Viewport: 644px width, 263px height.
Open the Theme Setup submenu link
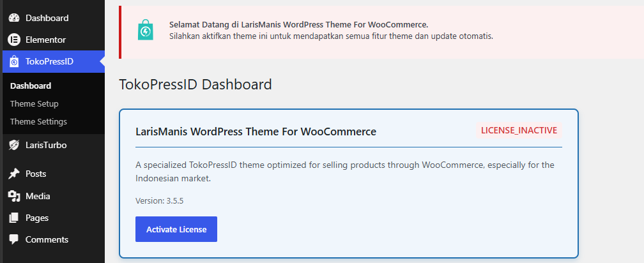point(34,104)
